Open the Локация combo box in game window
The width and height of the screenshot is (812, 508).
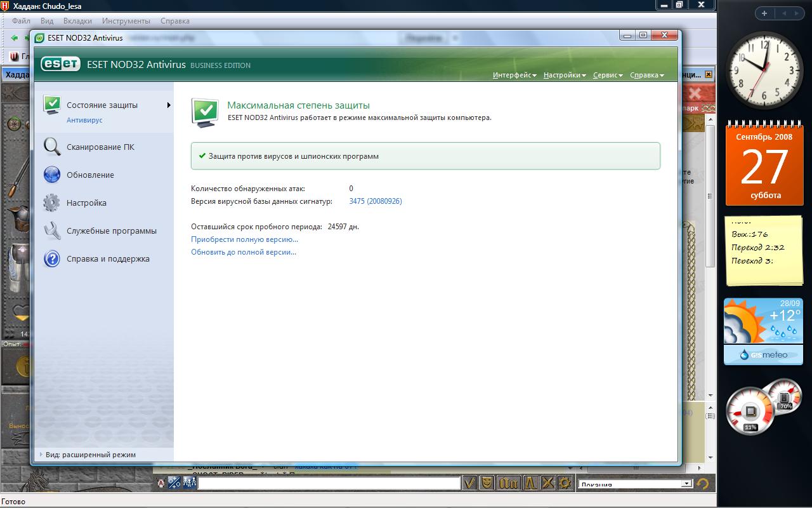click(x=634, y=484)
